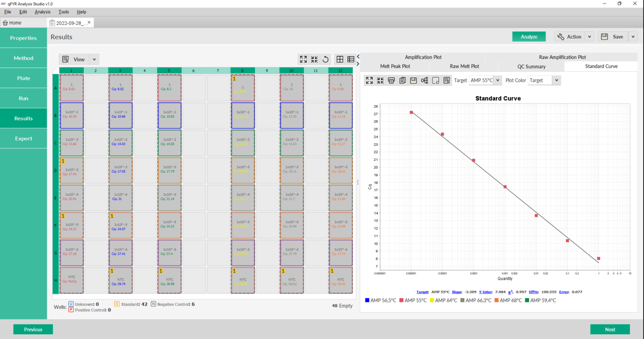The image size is (644, 339).
Task: Click print icon in Standard Curve toolbar
Action: [x=391, y=80]
